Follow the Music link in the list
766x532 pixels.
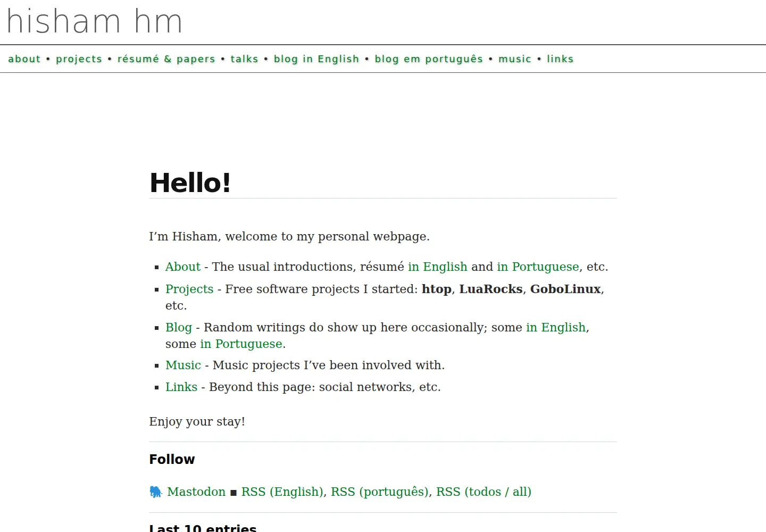coord(183,365)
